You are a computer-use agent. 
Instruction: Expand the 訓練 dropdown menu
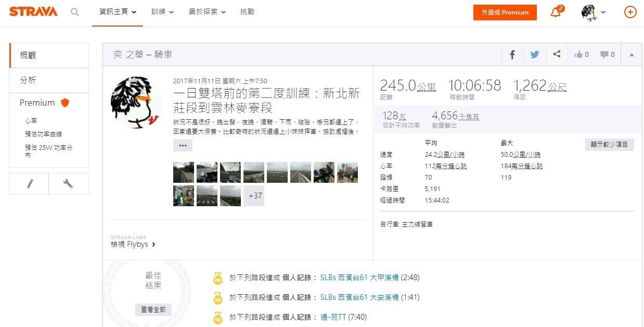click(x=162, y=12)
